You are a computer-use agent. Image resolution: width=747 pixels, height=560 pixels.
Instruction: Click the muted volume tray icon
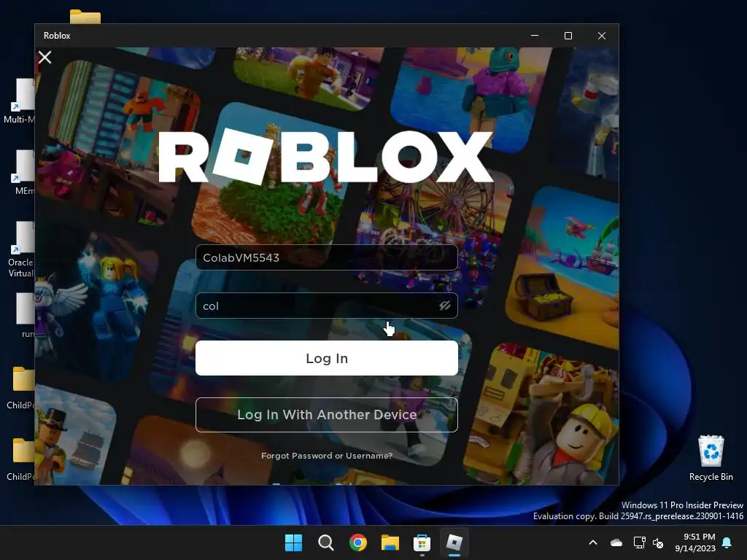pyautogui.click(x=658, y=542)
